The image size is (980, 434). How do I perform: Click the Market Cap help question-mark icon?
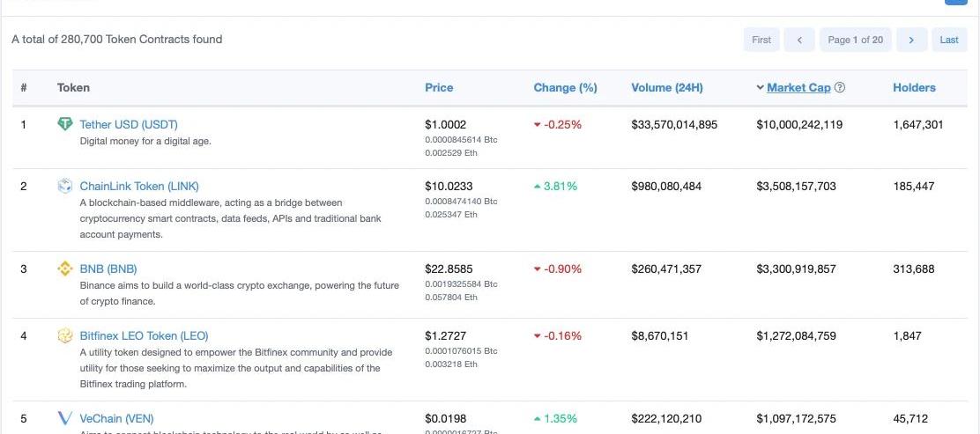pos(840,87)
